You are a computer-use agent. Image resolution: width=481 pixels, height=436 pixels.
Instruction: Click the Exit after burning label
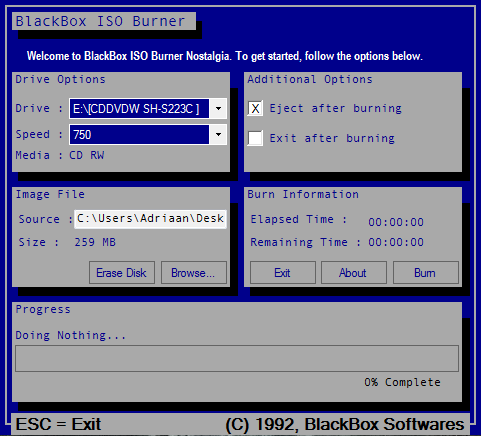tap(332, 138)
